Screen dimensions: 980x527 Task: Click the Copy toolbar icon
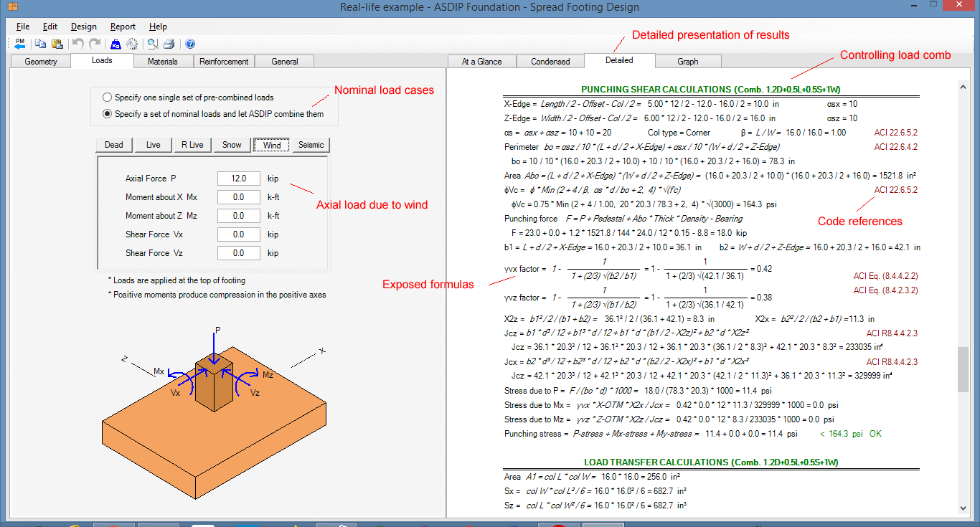pyautogui.click(x=41, y=44)
